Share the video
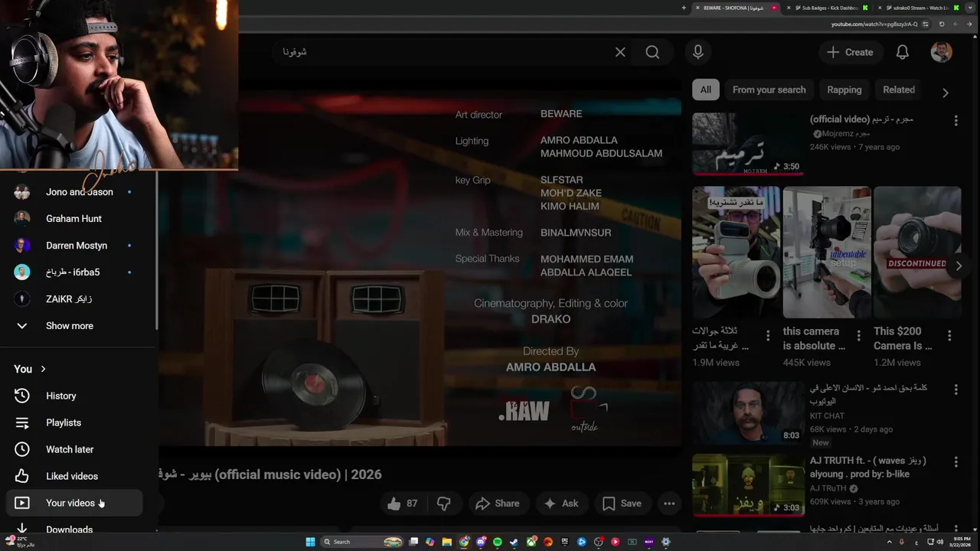 pyautogui.click(x=497, y=504)
